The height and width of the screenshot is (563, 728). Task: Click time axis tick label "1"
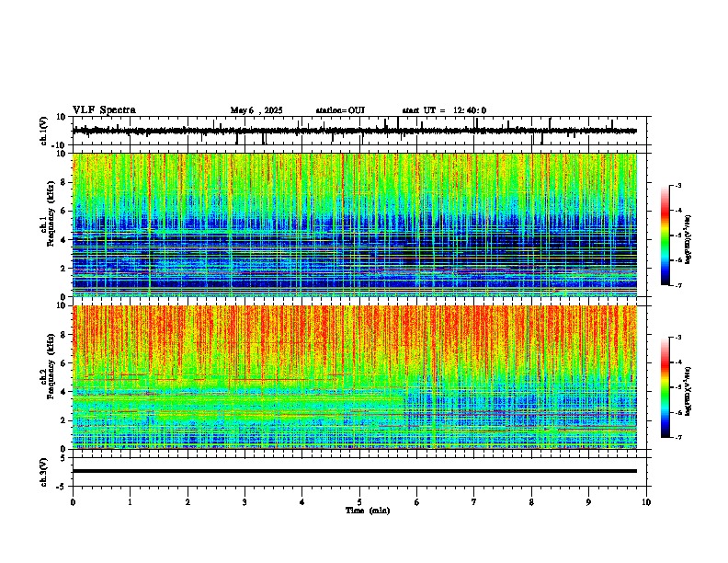coord(130,502)
